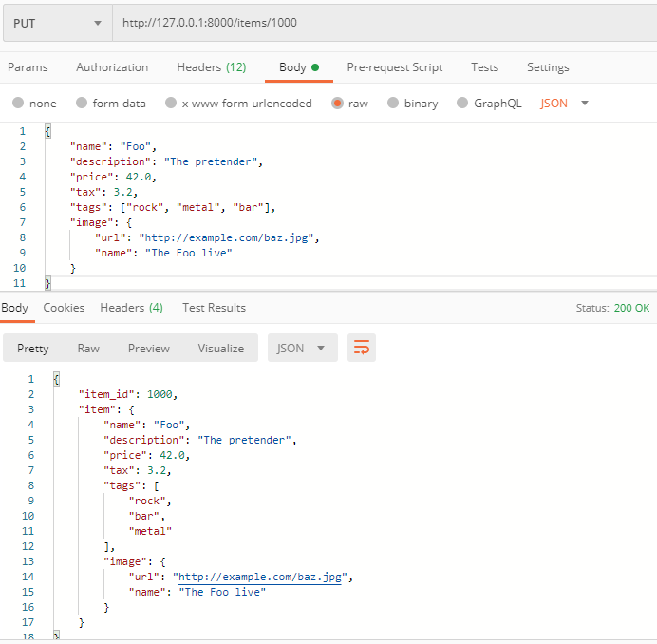Choose x-www-form-urlencoded body type
The image size is (657, 644).
pos(171,104)
